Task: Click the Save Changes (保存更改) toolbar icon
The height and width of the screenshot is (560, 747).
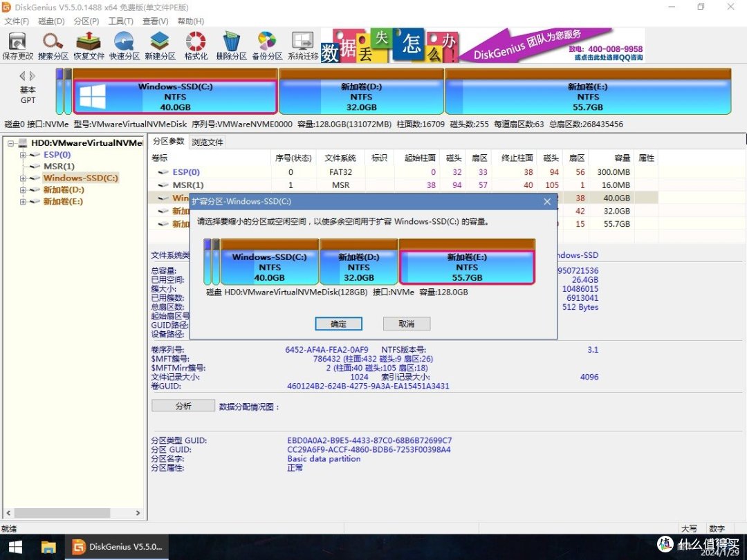Action: click(17, 46)
